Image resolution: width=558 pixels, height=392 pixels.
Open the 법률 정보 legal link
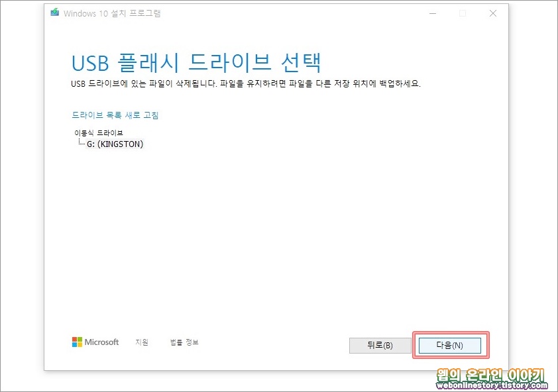coord(184,342)
